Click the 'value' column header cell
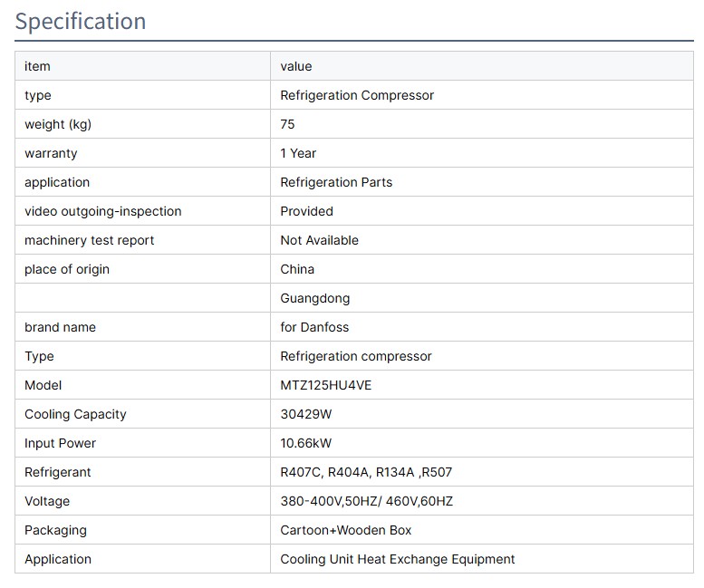704x588 pixels. click(296, 66)
